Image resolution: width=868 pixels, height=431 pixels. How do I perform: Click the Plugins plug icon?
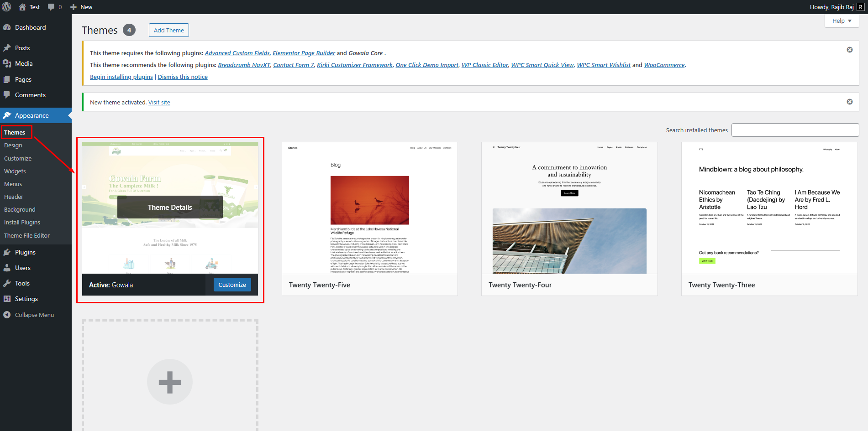pyautogui.click(x=7, y=252)
